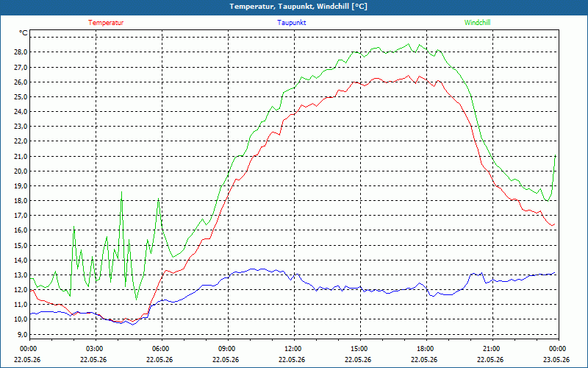Image resolution: width=588 pixels, height=368 pixels.
Task: Click the '17,0' y-axis label
Action: [21, 216]
